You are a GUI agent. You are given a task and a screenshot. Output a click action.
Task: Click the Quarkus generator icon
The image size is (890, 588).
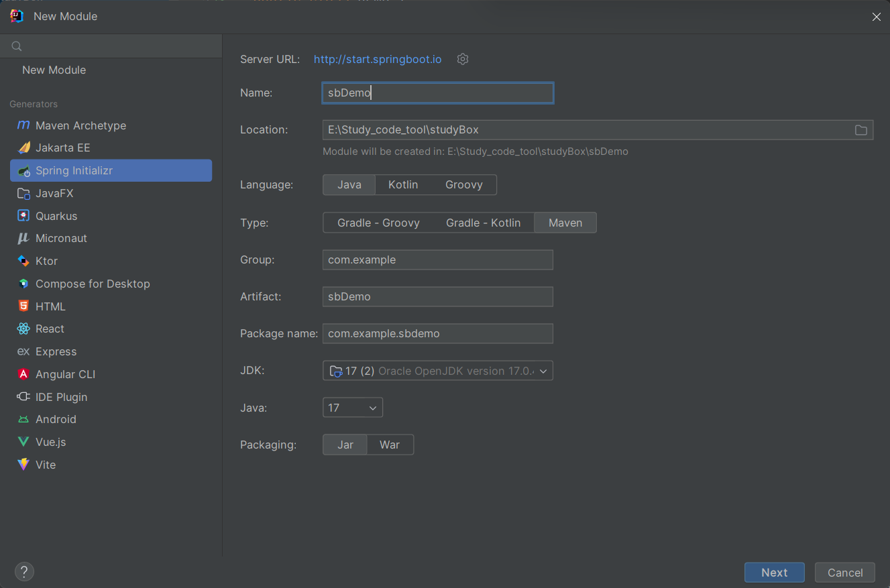tap(23, 216)
